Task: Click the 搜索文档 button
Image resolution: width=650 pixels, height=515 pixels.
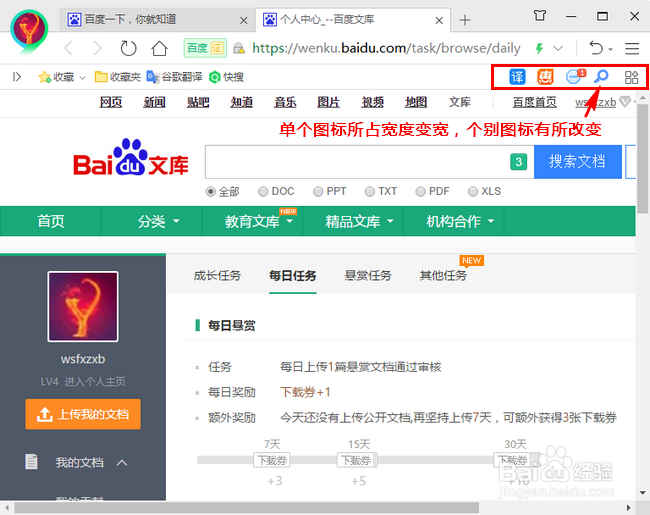Action: click(577, 162)
